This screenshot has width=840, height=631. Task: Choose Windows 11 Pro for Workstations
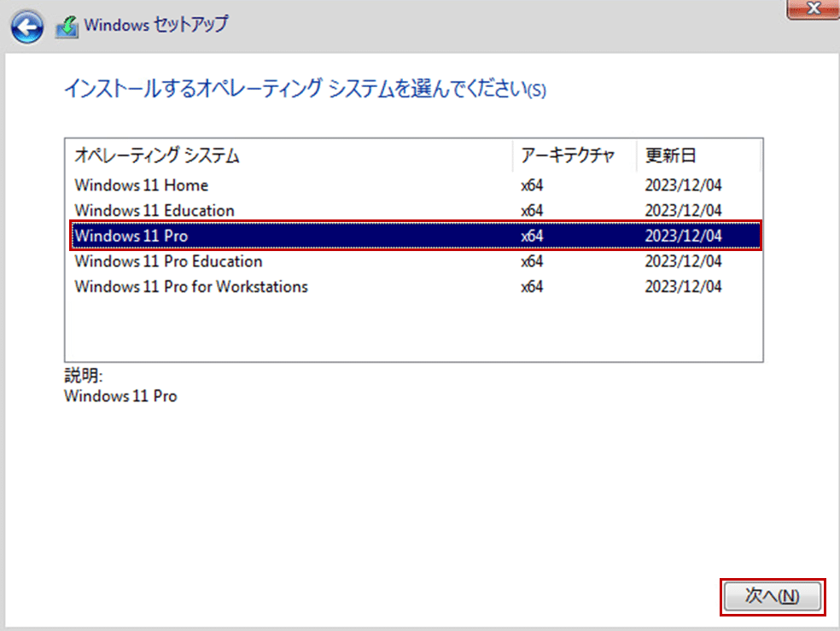point(415,287)
